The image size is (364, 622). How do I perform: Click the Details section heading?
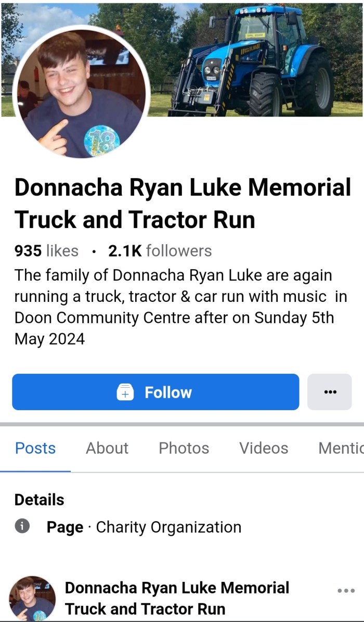tap(39, 500)
